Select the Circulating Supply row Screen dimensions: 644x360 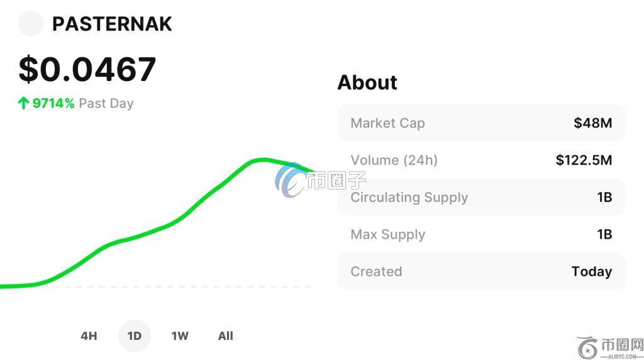(481, 197)
